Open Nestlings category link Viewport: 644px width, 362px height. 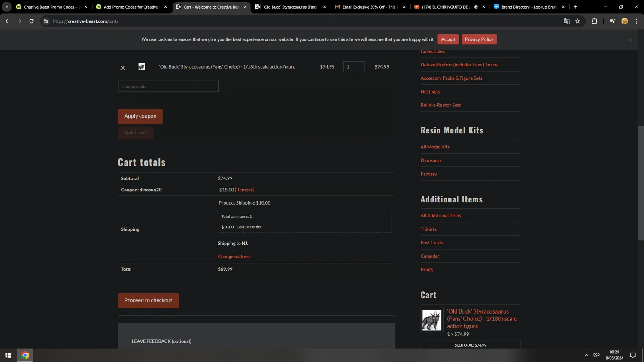[x=430, y=91]
